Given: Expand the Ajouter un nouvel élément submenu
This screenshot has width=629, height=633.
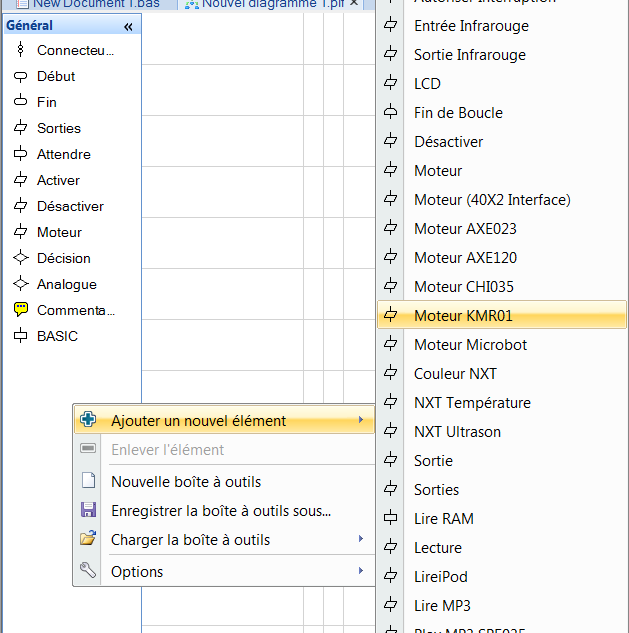Looking at the screenshot, I should [x=360, y=421].
